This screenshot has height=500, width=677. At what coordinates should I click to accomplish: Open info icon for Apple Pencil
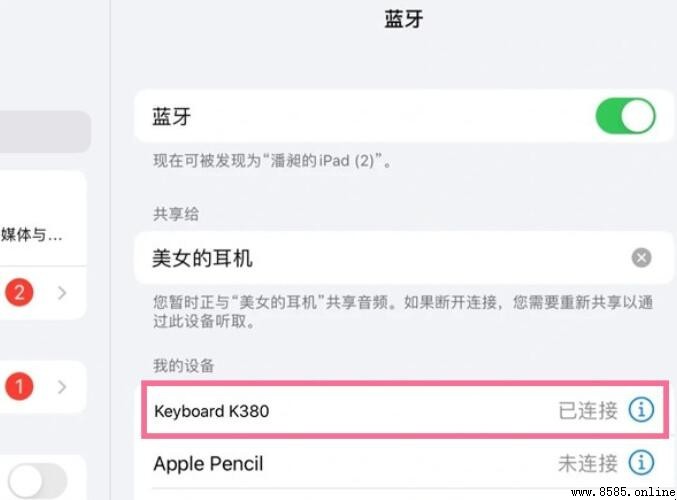pyautogui.click(x=641, y=462)
